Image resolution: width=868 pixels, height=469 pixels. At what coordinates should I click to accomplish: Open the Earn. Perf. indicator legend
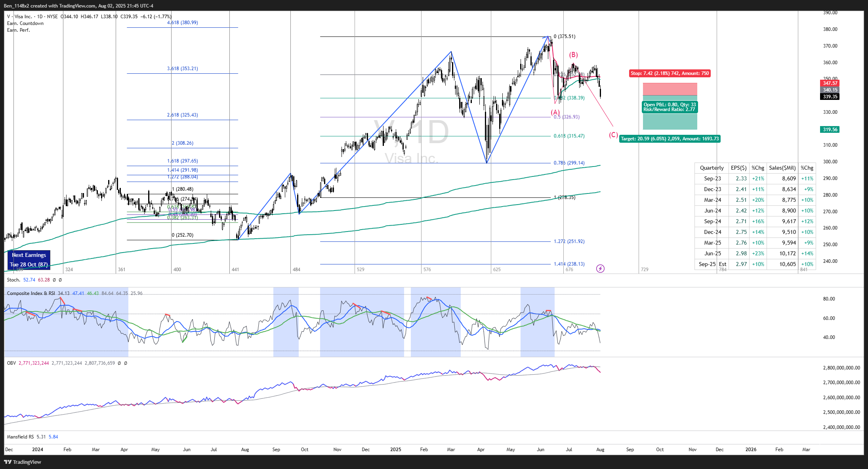pos(18,30)
